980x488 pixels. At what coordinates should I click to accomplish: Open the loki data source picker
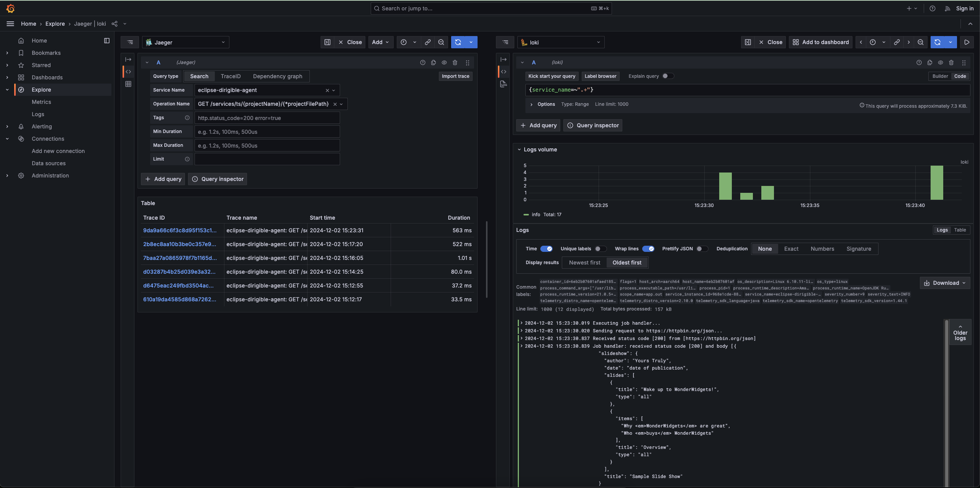pos(561,42)
